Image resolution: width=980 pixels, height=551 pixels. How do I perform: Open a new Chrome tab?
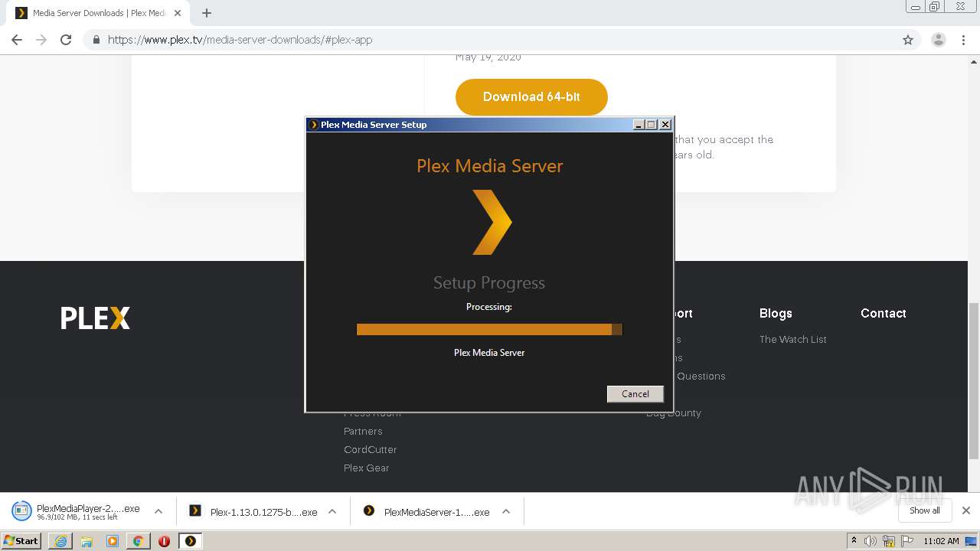click(206, 13)
